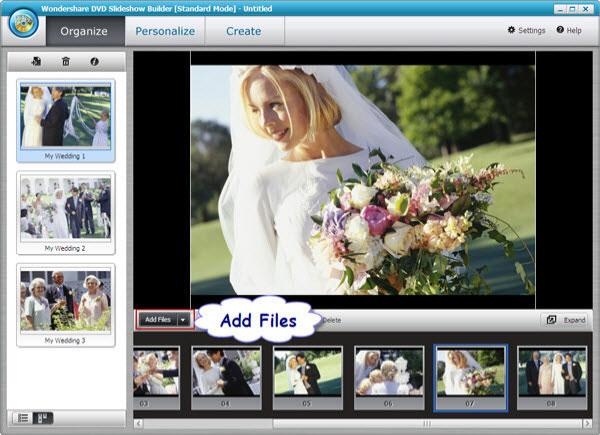Open the Add Files dropdown arrow

[183, 320]
